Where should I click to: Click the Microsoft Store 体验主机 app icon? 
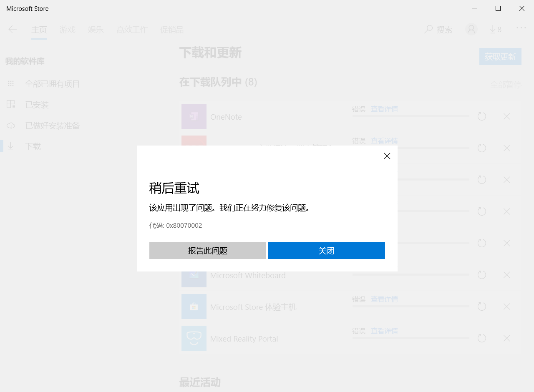194,307
